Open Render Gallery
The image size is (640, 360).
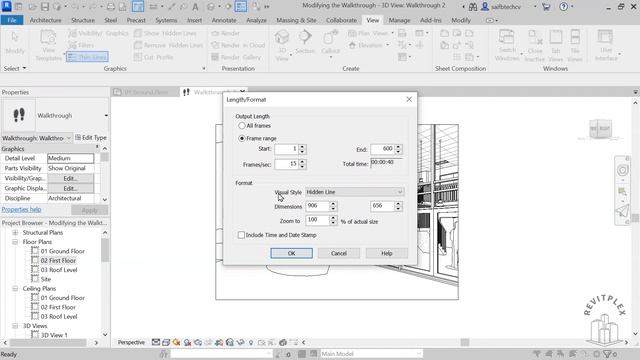tap(236, 57)
